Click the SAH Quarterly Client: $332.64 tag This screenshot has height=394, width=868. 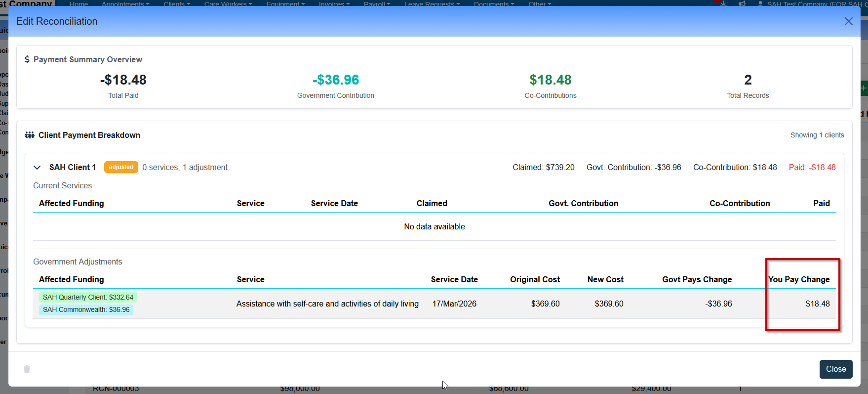click(x=88, y=297)
